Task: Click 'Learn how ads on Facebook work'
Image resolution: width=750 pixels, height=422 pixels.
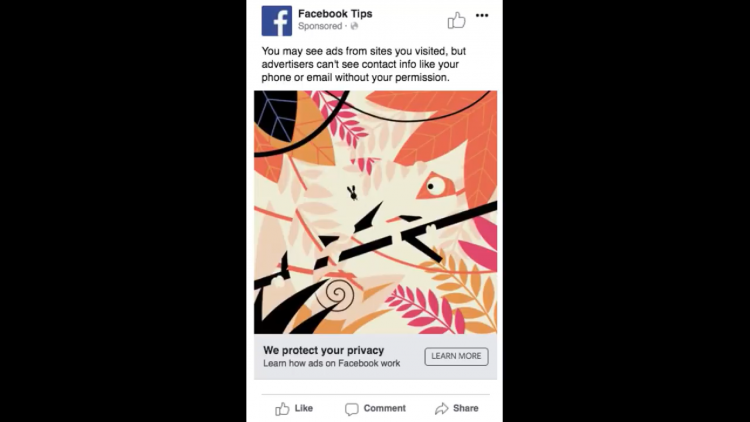Action: (x=331, y=364)
